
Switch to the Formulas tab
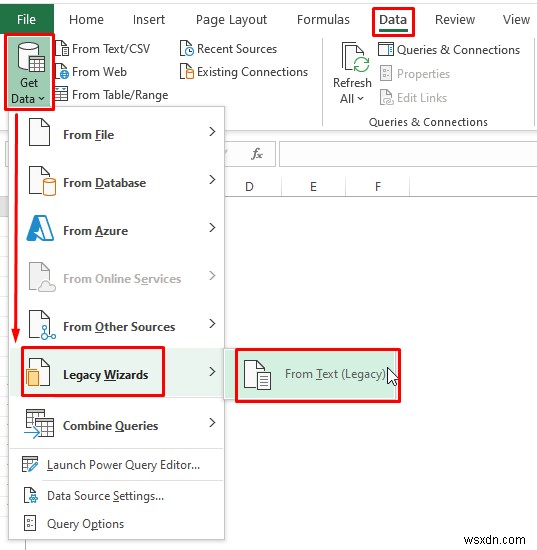click(323, 20)
